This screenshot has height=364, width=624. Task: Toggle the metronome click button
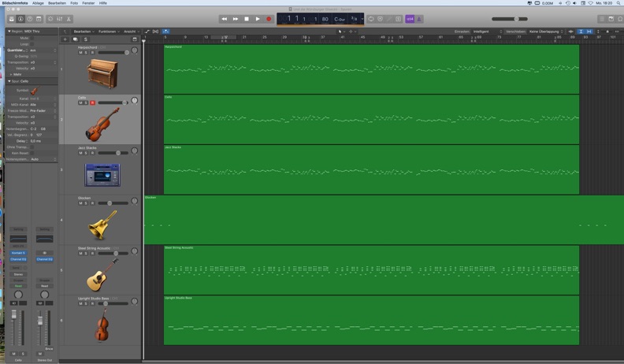419,19
